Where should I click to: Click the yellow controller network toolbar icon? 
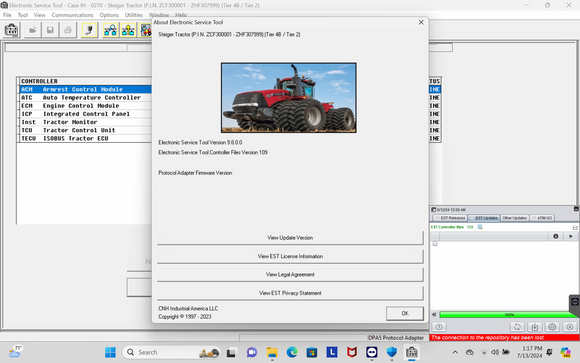click(x=128, y=30)
